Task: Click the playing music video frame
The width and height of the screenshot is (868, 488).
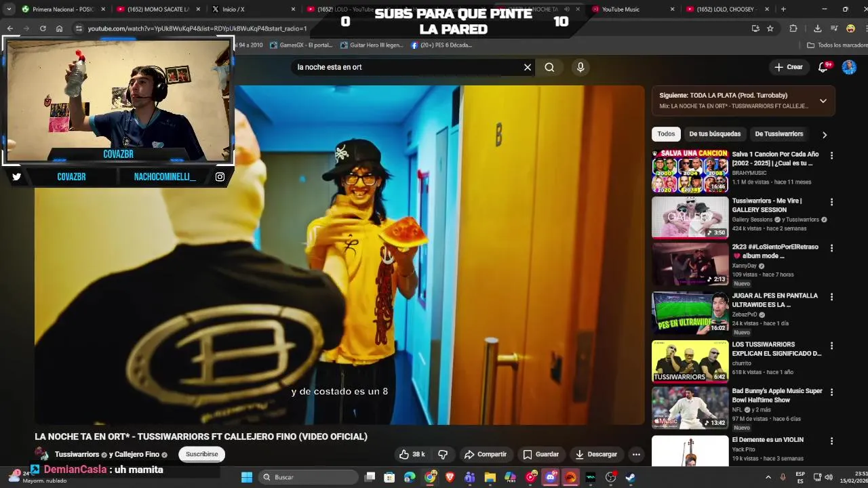Action: (339, 255)
